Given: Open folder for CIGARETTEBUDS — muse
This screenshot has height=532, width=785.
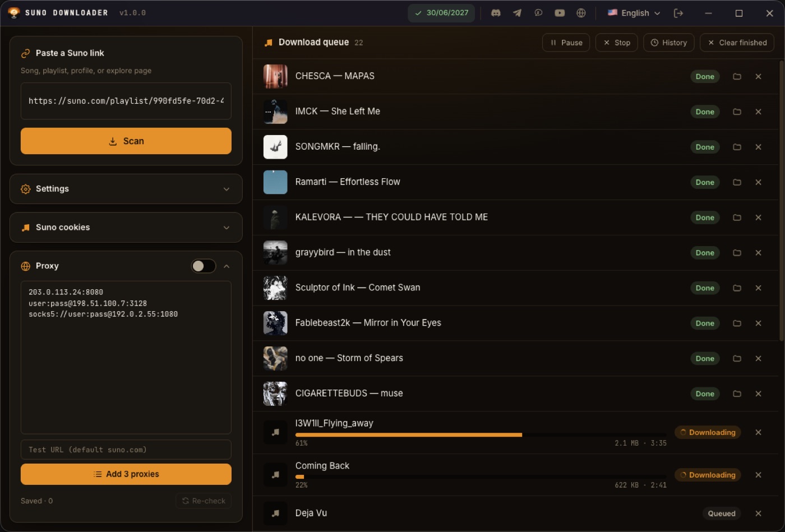Looking at the screenshot, I should click(x=737, y=394).
